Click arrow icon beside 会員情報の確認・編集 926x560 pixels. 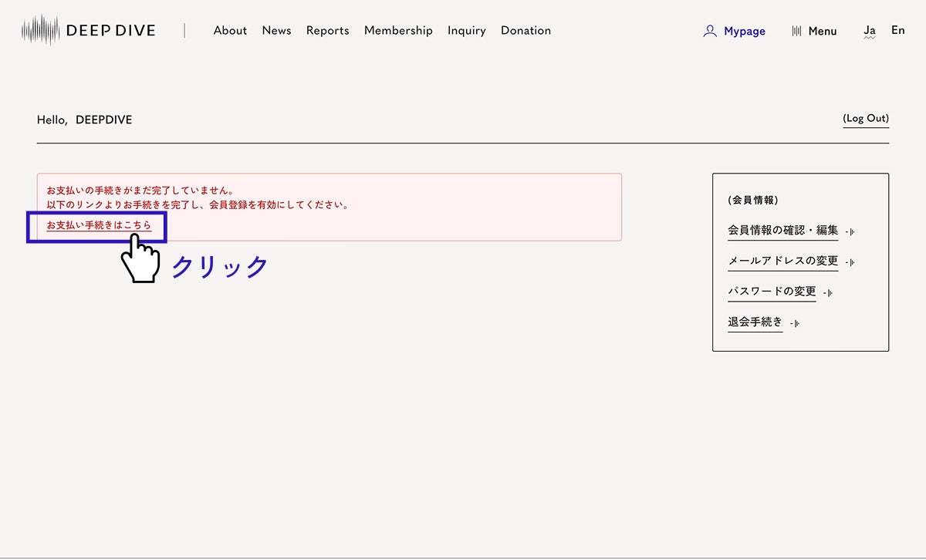(850, 231)
